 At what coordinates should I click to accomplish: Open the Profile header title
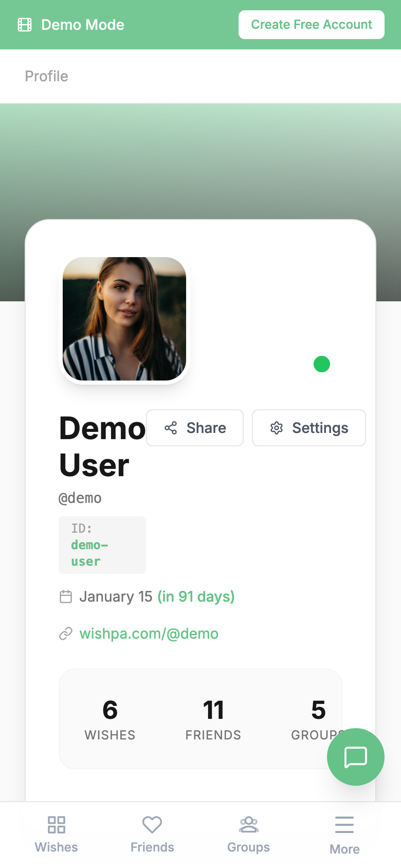46,76
